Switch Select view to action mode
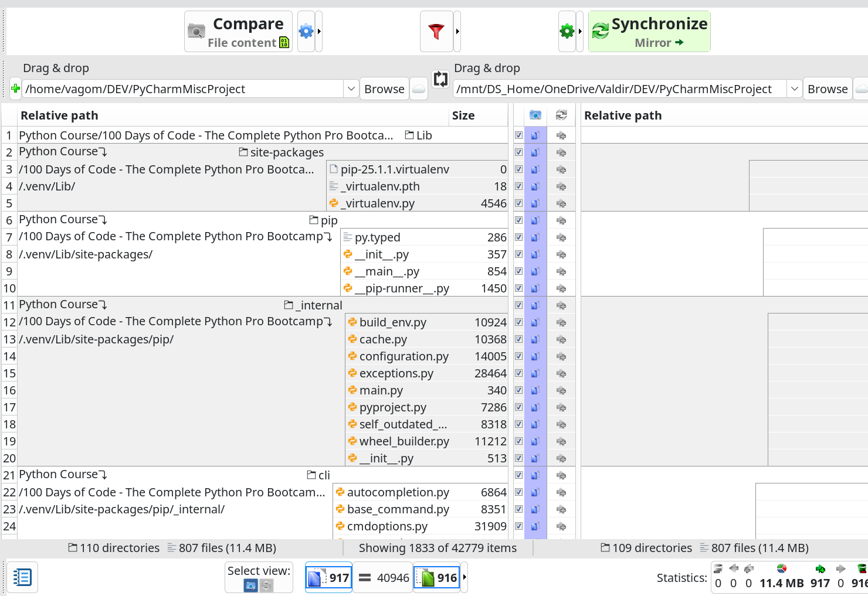 (x=266, y=585)
